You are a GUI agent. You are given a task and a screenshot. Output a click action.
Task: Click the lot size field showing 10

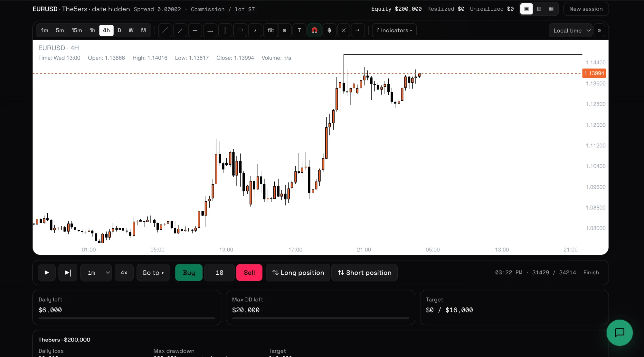[x=219, y=272]
